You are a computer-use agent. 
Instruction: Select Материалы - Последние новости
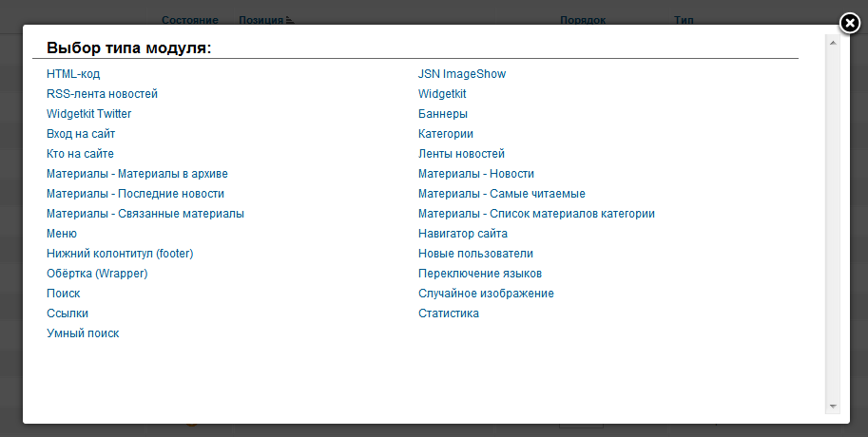pos(135,194)
